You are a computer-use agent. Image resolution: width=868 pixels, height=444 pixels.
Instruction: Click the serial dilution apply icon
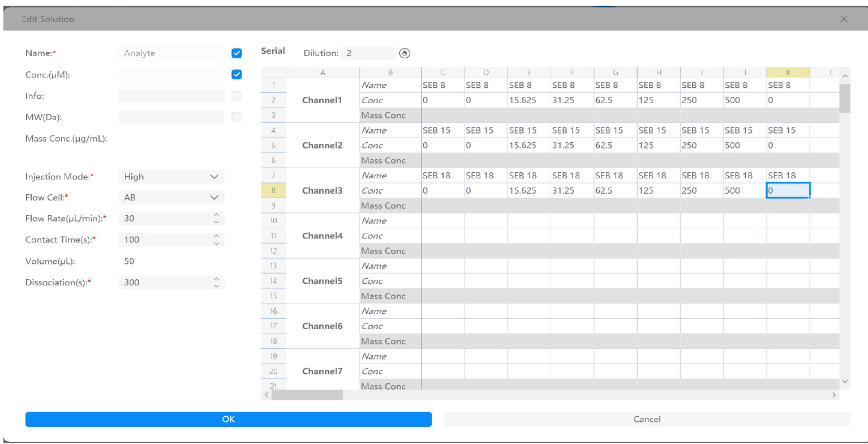[404, 53]
